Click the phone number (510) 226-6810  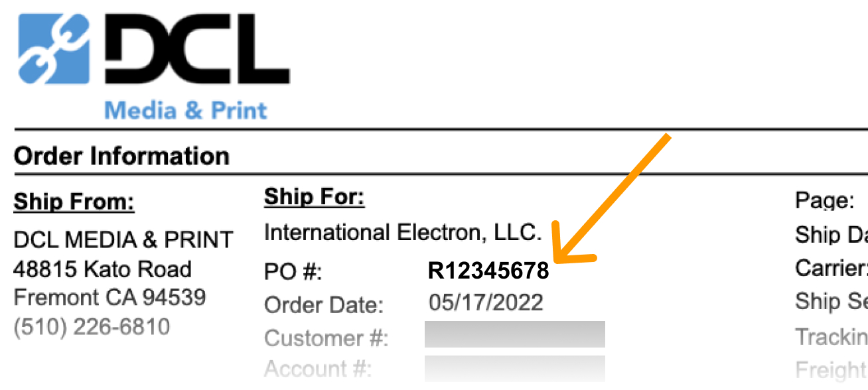click(92, 326)
